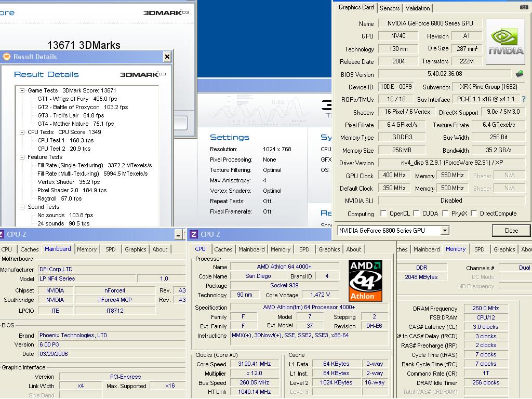The image size is (532, 399).
Task: Click the HT Link value 1040.14 MHz
Action: click(x=255, y=392)
